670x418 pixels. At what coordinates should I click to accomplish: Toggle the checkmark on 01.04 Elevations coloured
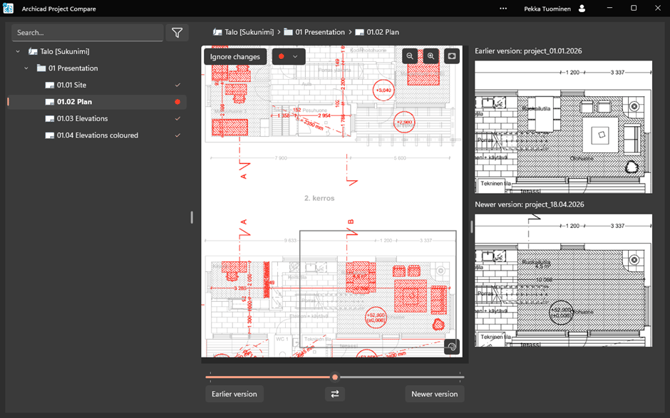[x=178, y=135]
